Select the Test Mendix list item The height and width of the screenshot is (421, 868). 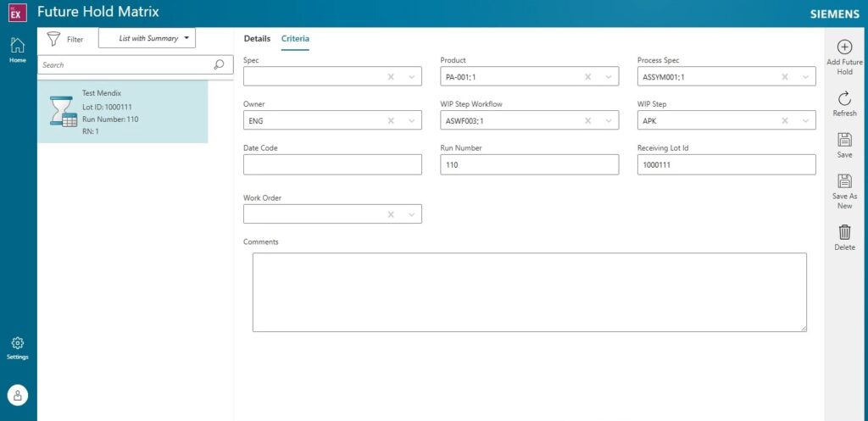point(123,112)
